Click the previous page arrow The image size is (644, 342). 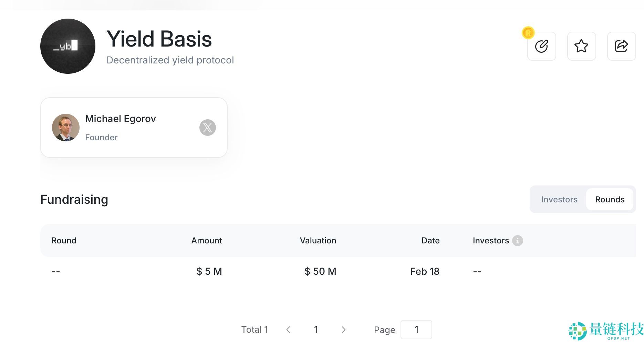288,330
